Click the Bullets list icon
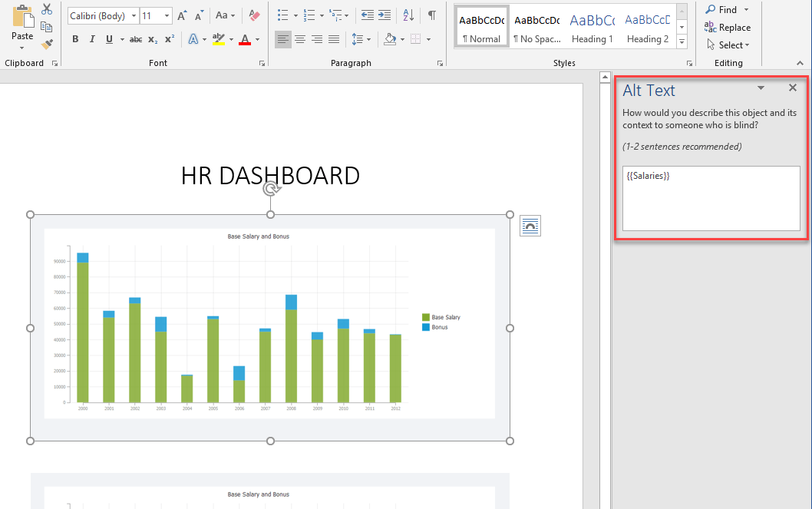 click(282, 15)
